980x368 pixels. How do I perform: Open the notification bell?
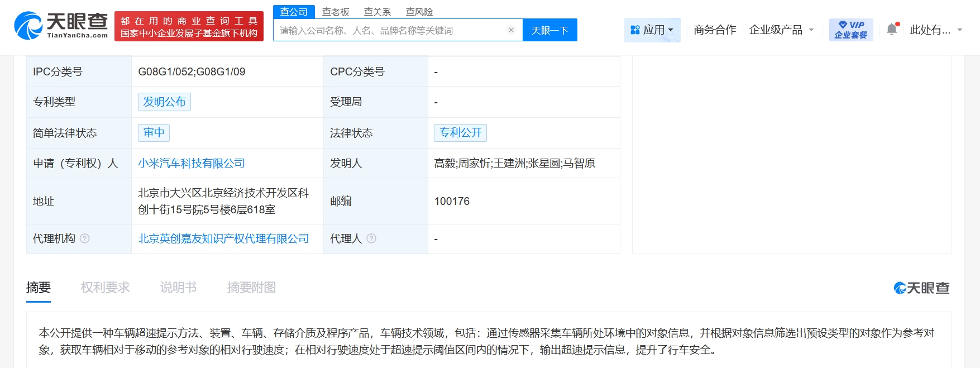[x=892, y=30]
